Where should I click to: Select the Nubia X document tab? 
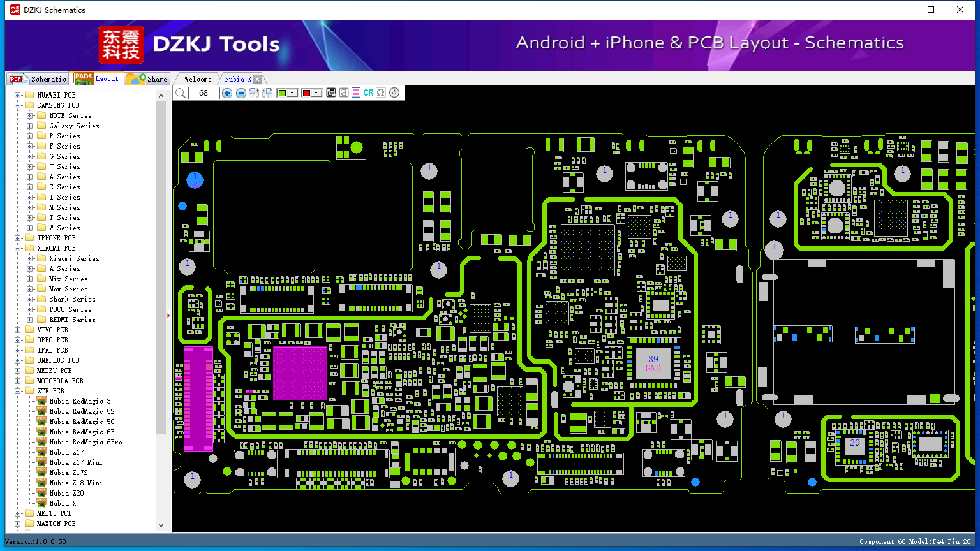pos(239,79)
